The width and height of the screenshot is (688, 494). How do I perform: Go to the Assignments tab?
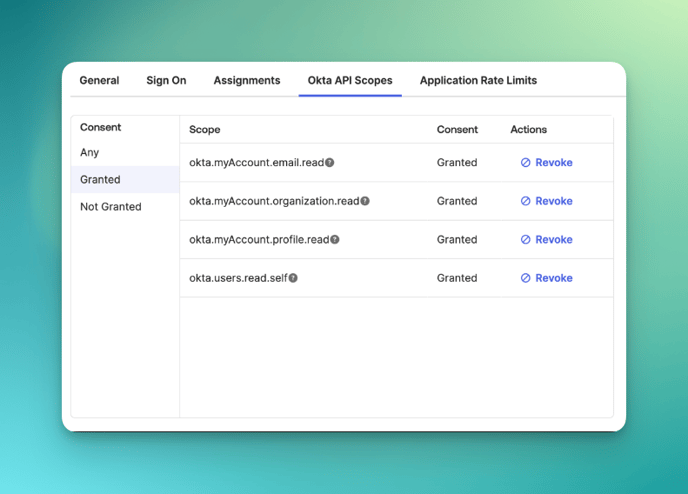[246, 81]
